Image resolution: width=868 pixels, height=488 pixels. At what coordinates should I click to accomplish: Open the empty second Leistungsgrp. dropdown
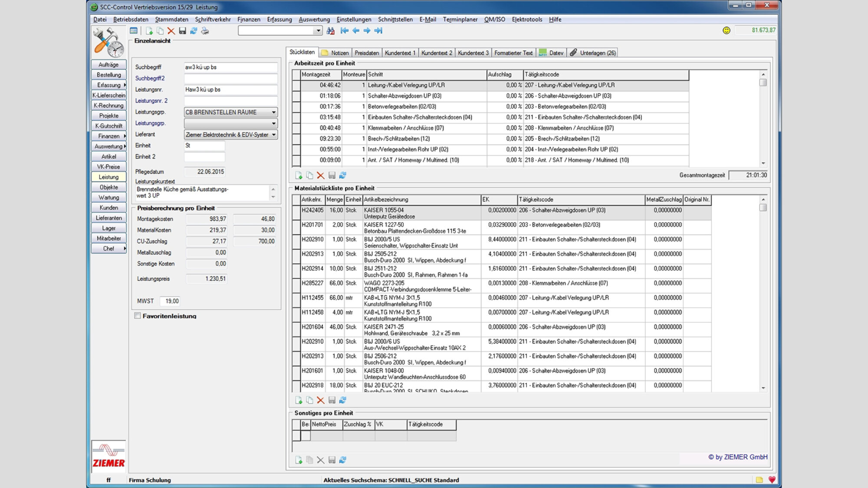click(x=273, y=123)
